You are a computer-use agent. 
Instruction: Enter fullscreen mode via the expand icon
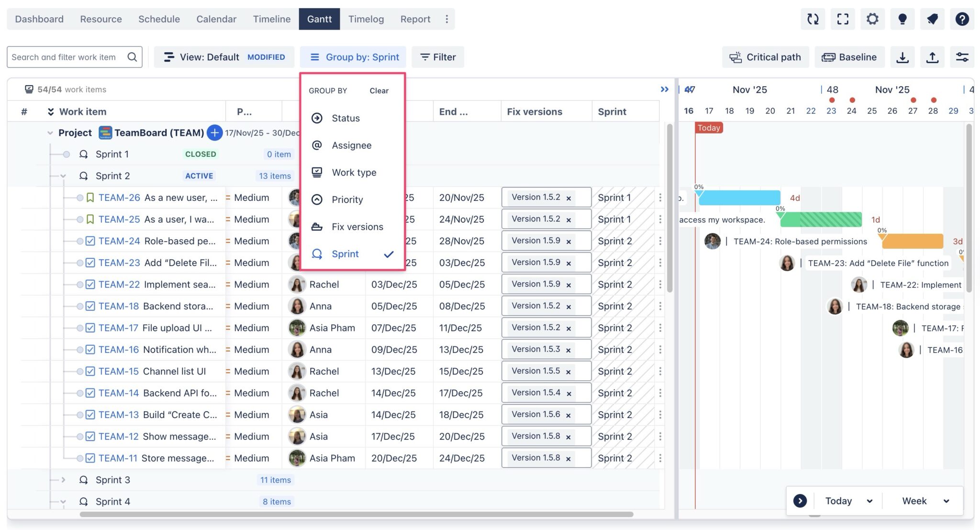pos(842,19)
